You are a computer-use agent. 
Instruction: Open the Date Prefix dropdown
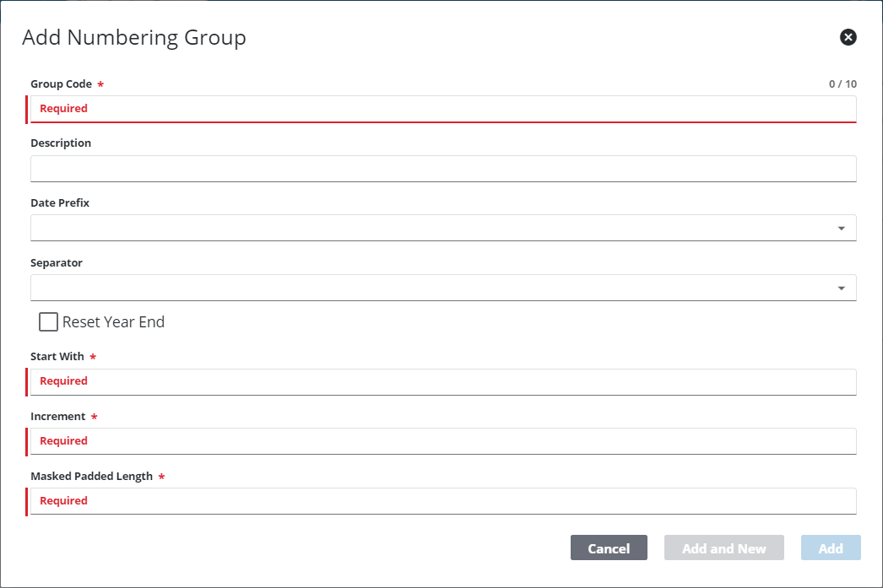443,228
